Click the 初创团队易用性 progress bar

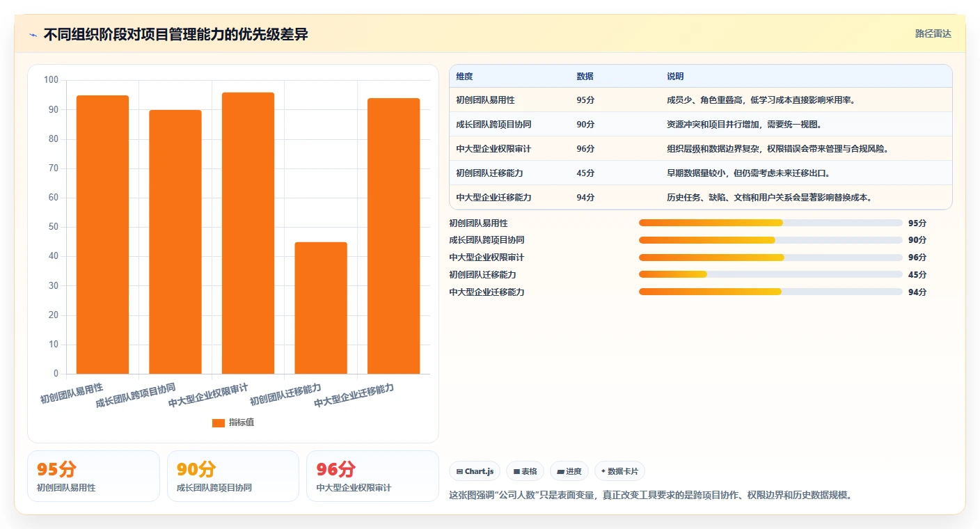click(x=770, y=223)
